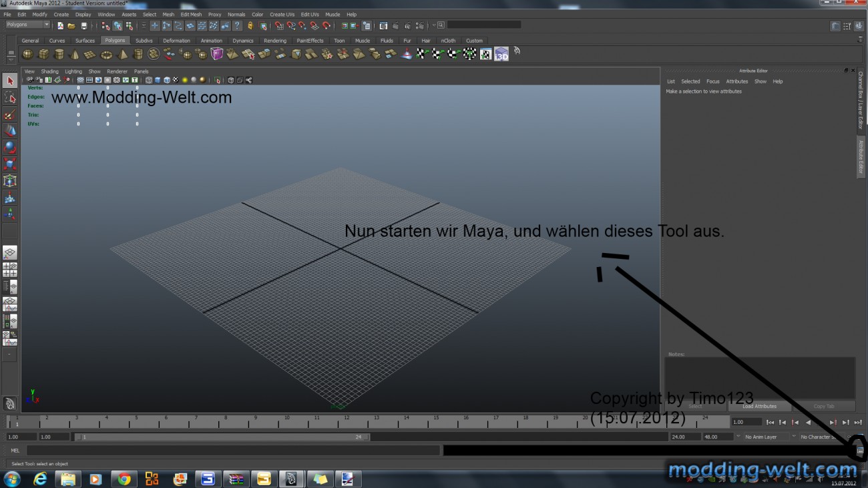Open the Edit Mesh menu

click(x=191, y=14)
